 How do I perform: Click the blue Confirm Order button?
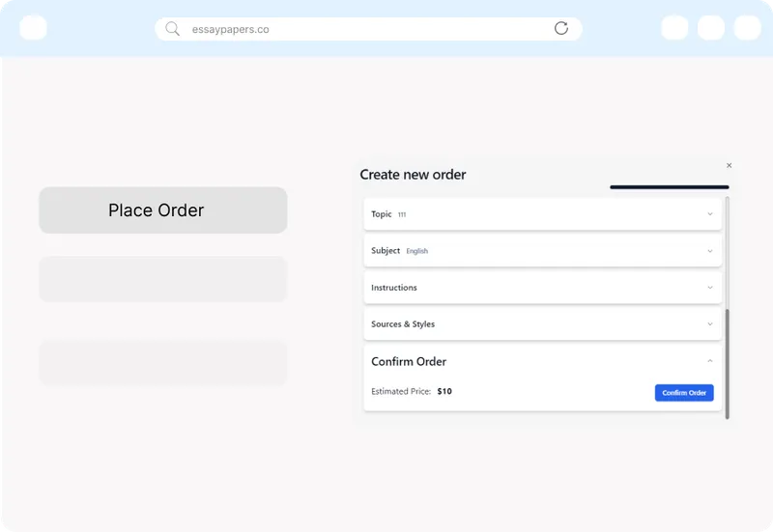684,392
